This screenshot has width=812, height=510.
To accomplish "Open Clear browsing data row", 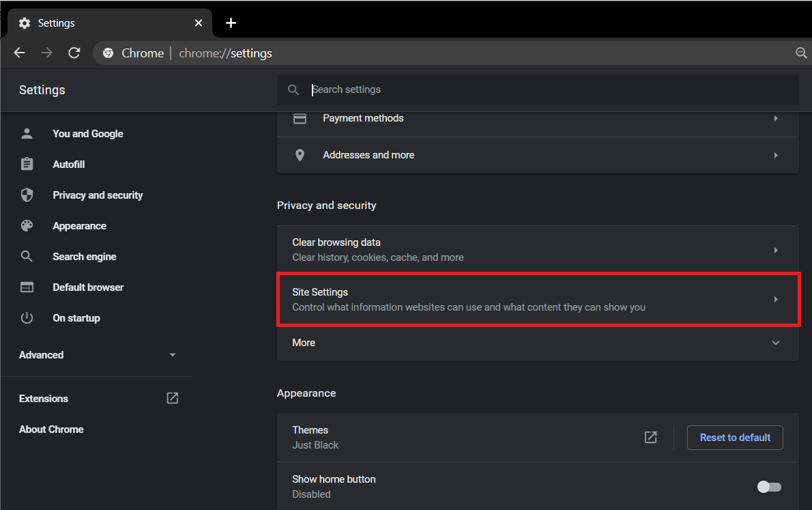I will click(x=537, y=250).
